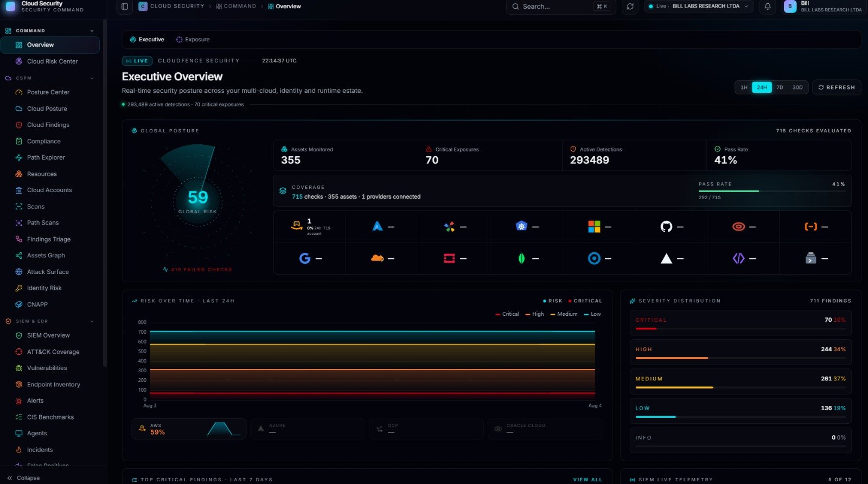Click the GitHub provider icon tile
868x484 pixels.
666,226
